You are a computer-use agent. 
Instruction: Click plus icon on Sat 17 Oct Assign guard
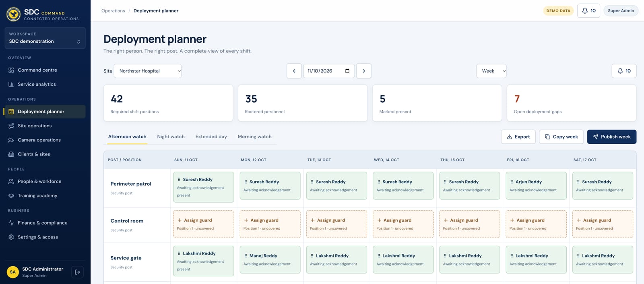(579, 220)
